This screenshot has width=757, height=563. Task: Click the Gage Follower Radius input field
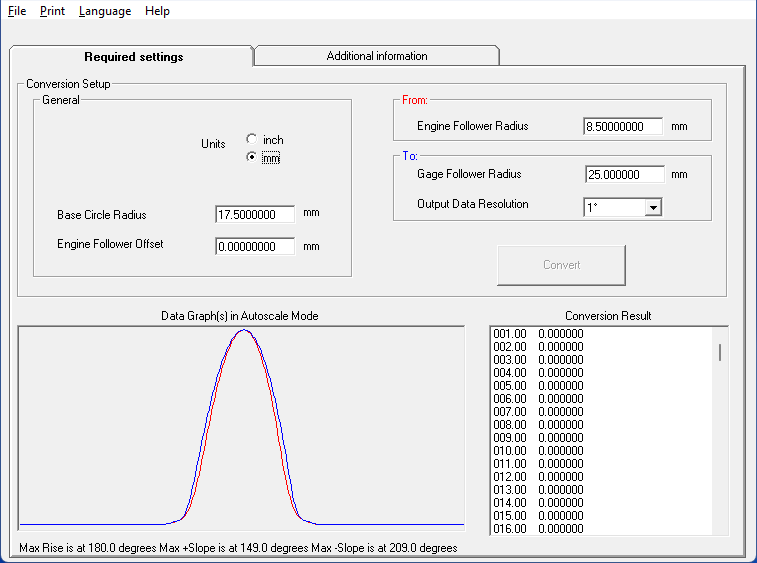click(624, 174)
